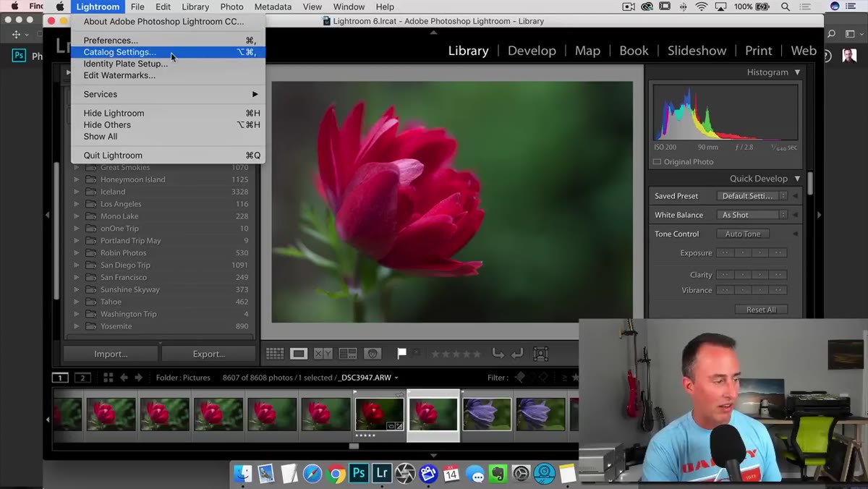Open Finder from the Dock
The image size is (868, 489).
click(x=243, y=474)
